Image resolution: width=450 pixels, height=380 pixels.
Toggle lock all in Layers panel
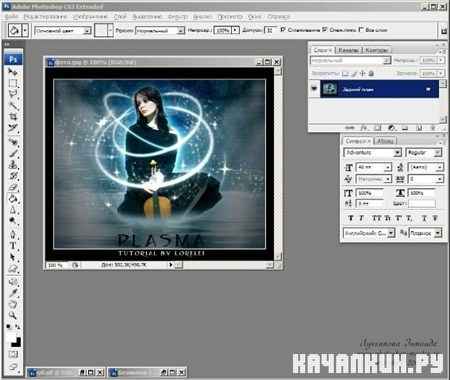pos(371,73)
